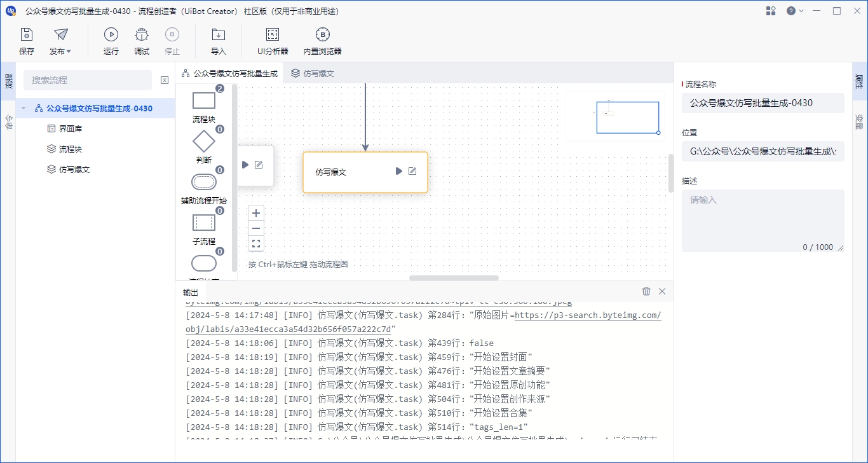Run the flow with 运行 button
868x463 pixels.
pos(111,41)
